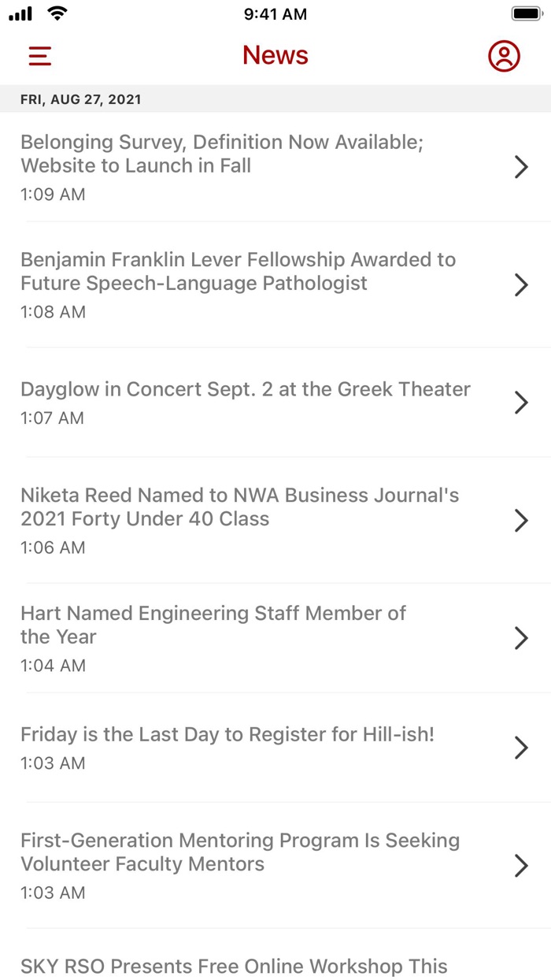
Task: Expand the Belonging Survey article chevron
Action: click(x=521, y=167)
